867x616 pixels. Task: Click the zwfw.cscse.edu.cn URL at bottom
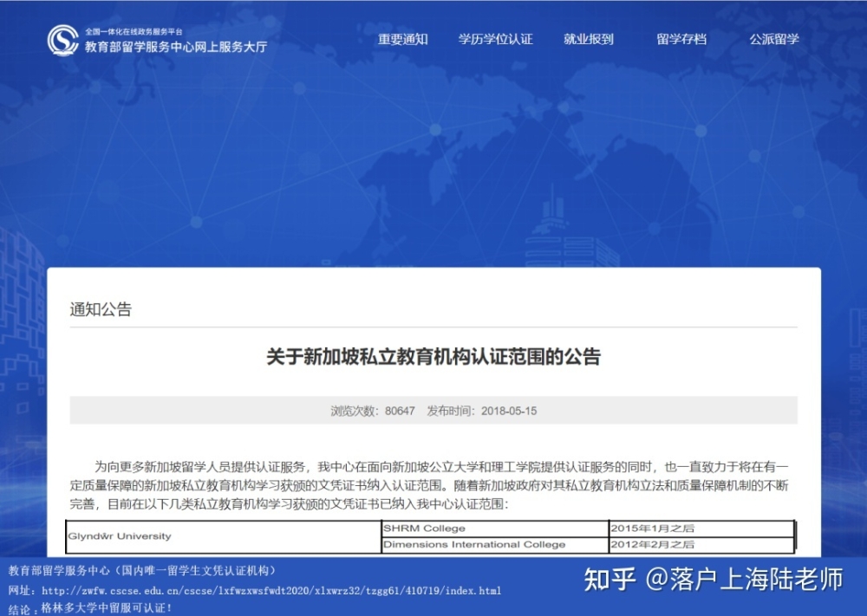pos(271,591)
